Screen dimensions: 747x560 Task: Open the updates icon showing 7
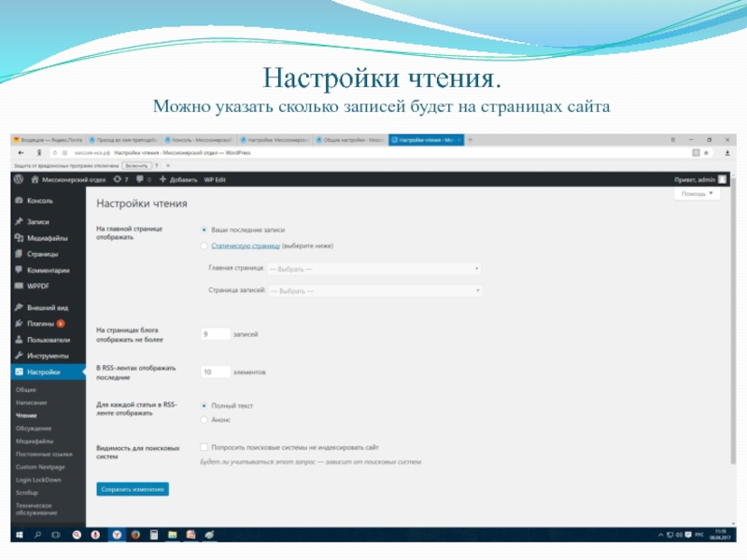[x=121, y=179]
